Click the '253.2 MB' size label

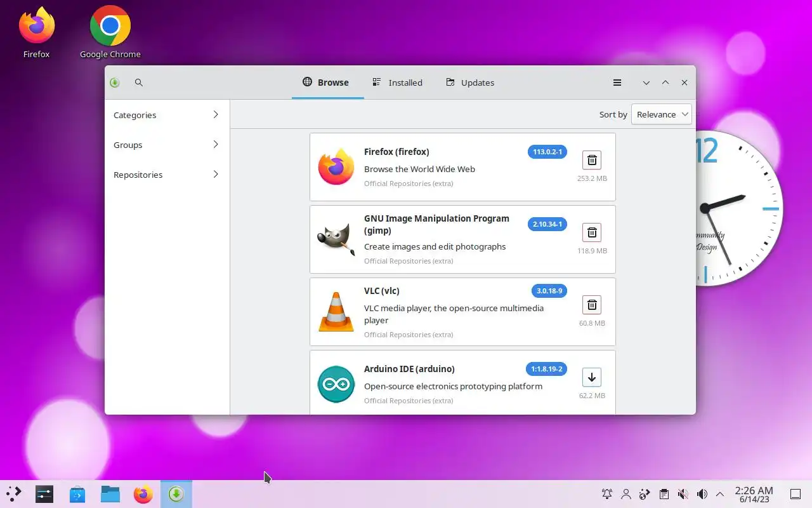[592, 178]
